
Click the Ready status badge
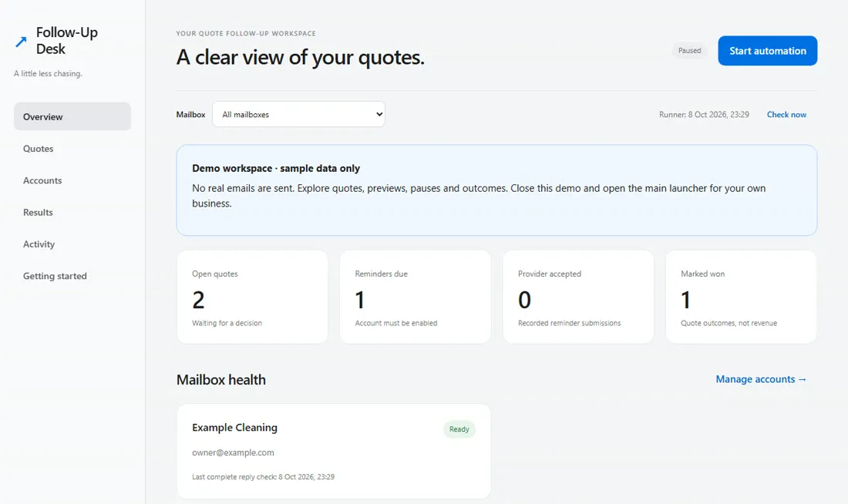(x=459, y=428)
